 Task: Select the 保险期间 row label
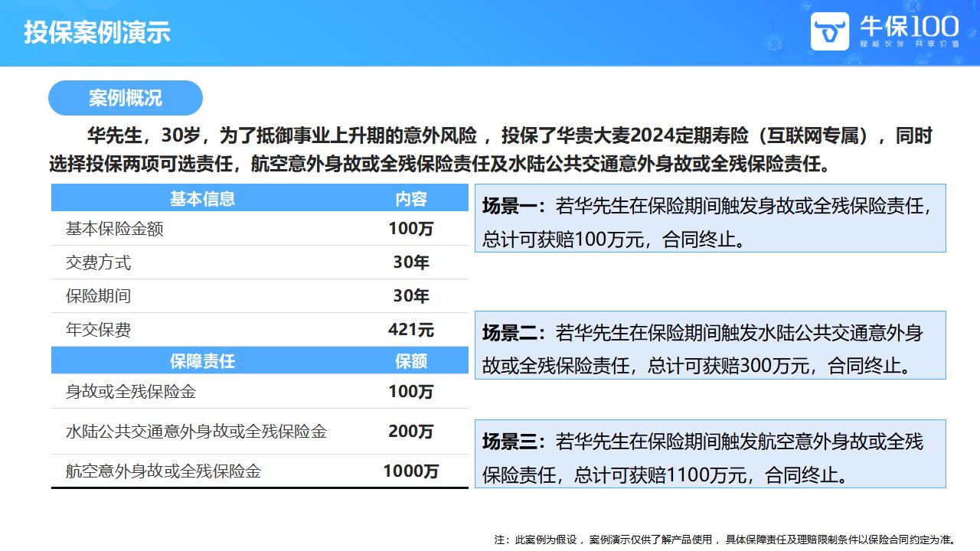98,296
